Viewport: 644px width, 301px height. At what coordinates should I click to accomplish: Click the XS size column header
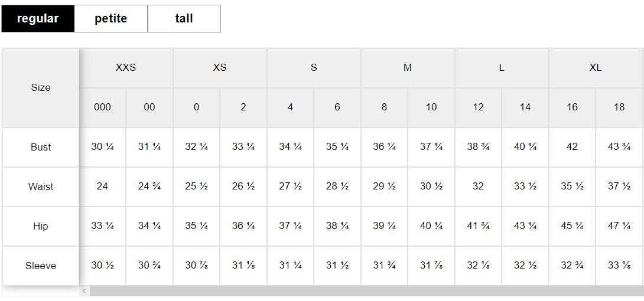point(220,68)
